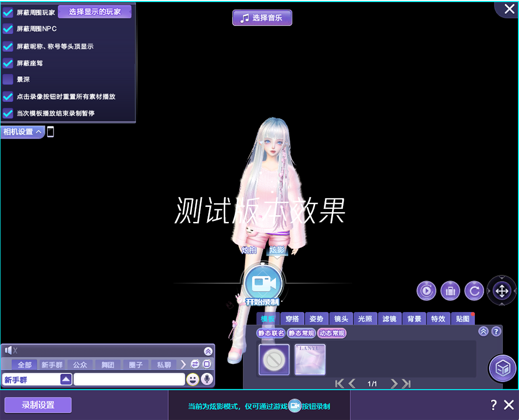Collapse the template panel with the double-chevron

coord(483,331)
